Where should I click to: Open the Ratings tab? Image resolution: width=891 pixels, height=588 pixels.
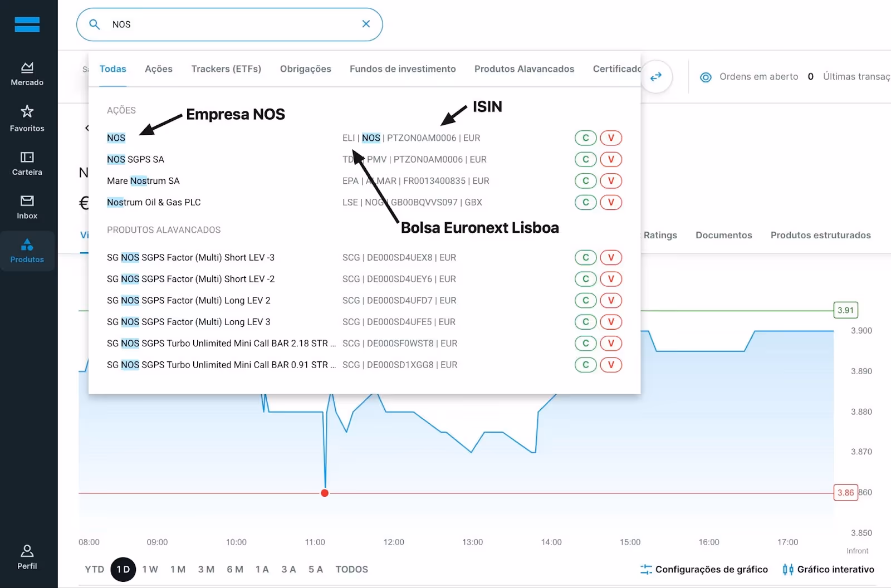(x=660, y=235)
